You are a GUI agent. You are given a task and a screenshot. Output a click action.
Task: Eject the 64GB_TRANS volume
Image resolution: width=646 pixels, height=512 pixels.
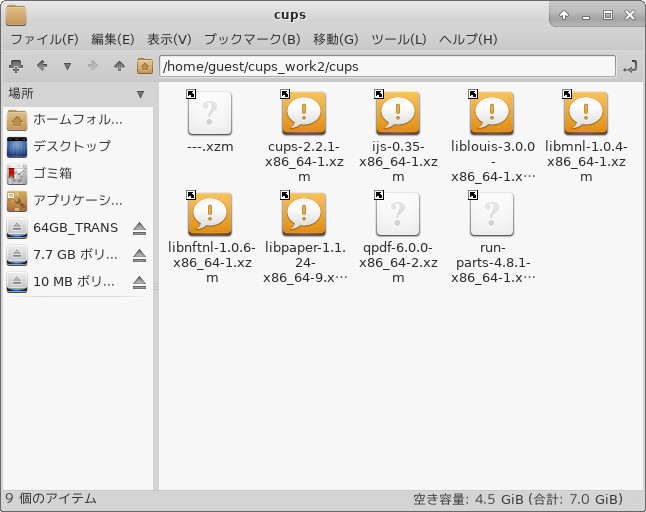140,228
